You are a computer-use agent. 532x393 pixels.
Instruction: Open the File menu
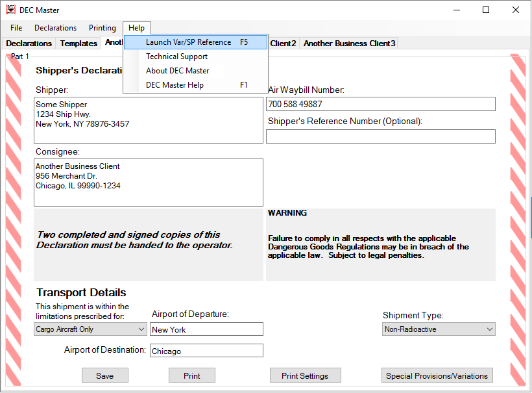point(16,28)
